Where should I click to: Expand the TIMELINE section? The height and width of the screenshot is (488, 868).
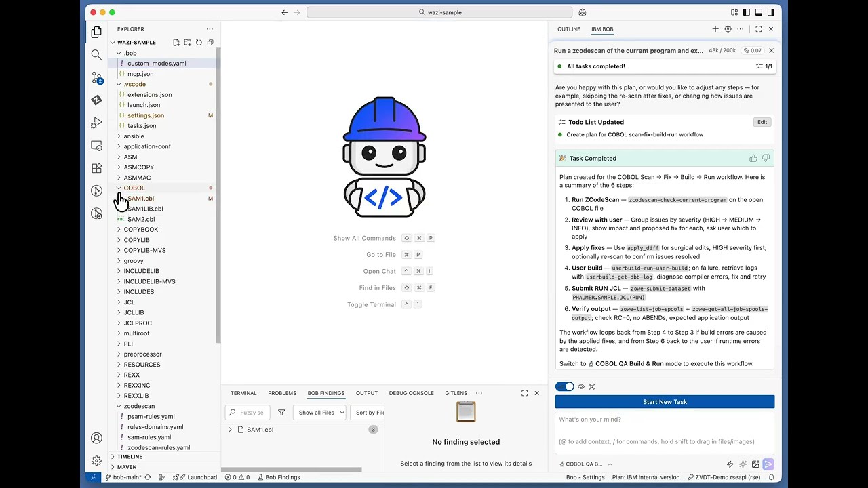[130, 457]
